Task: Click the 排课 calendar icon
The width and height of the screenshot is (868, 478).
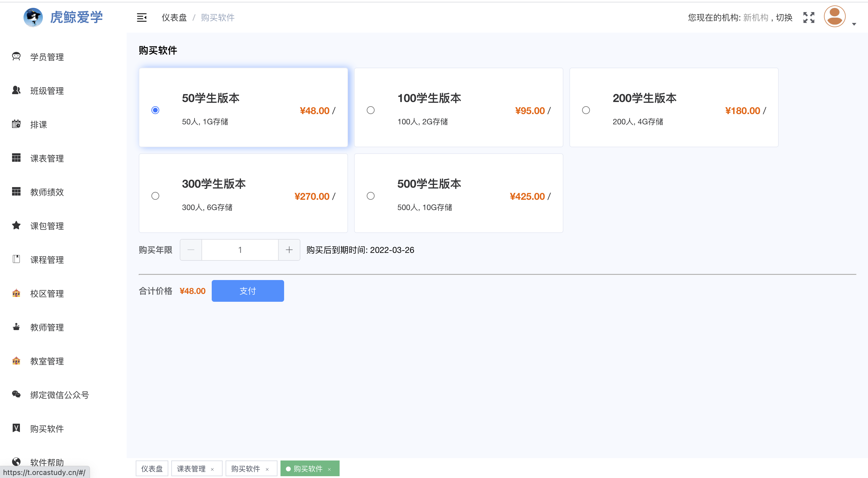Action: 16,124
